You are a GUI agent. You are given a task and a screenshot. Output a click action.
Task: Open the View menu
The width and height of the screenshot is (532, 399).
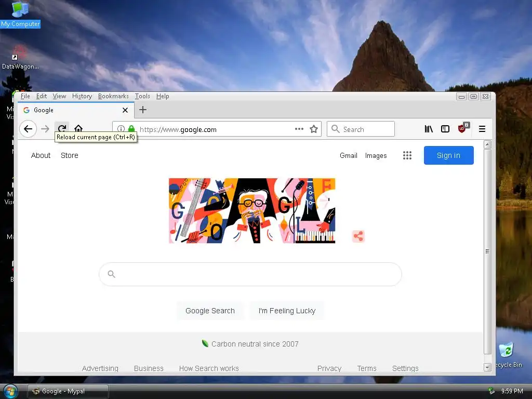pos(59,96)
